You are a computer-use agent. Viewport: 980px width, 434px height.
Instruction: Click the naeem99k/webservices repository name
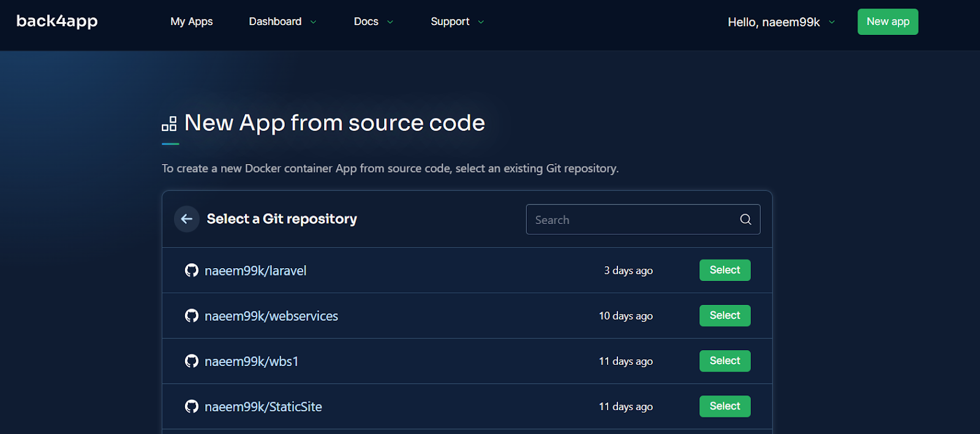click(271, 316)
